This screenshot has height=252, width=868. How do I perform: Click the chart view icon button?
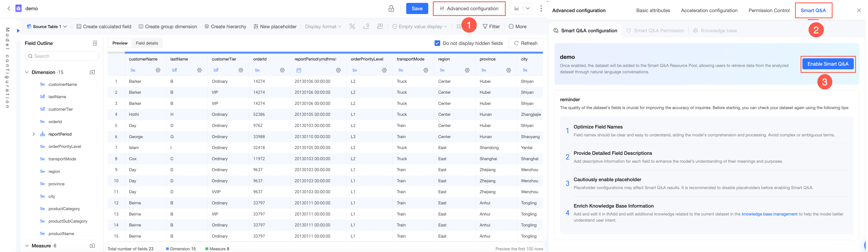(516, 8)
